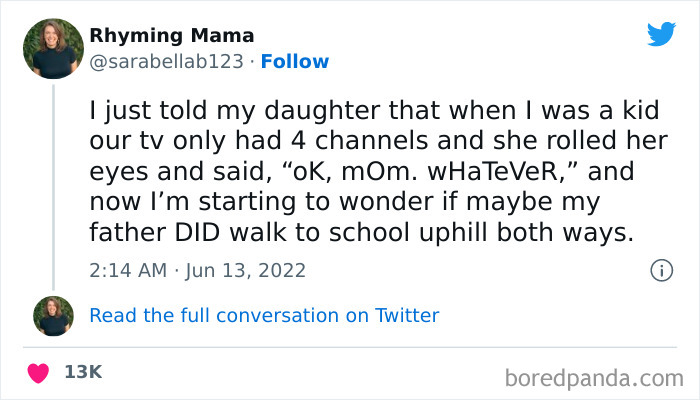The width and height of the screenshot is (700, 400).
Task: Open the 2:14 AM tweet timestamp
Action: pos(126,270)
